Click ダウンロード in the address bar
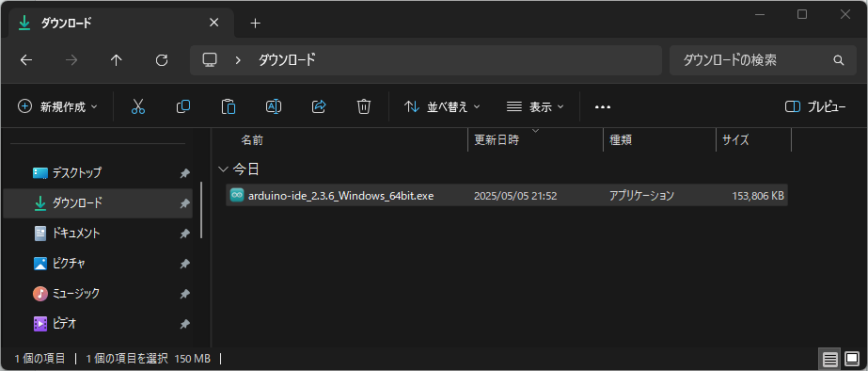868x371 pixels. 287,60
